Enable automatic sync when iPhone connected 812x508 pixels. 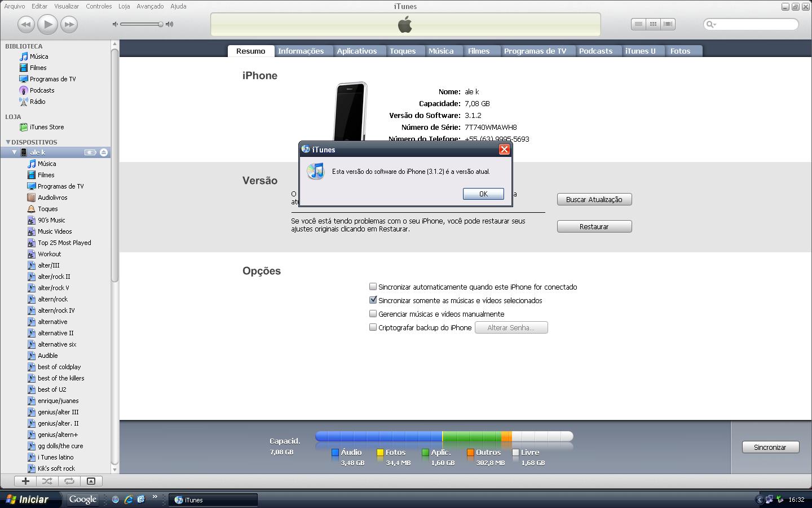373,287
